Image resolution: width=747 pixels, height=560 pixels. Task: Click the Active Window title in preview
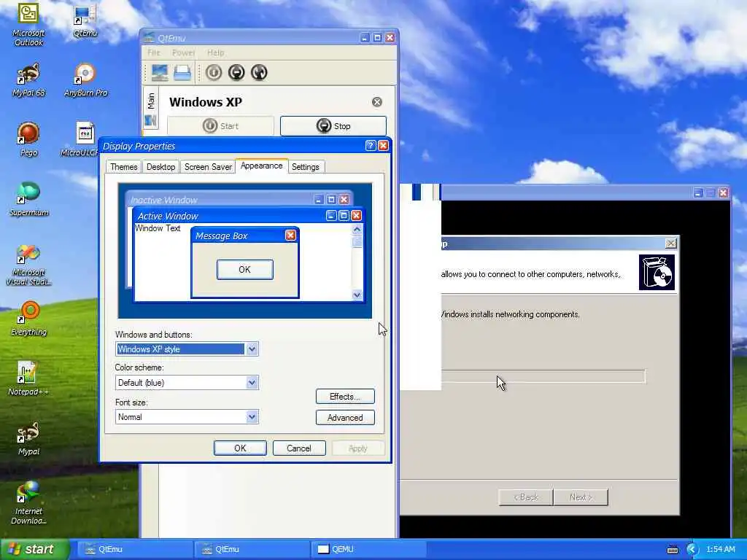tap(168, 216)
